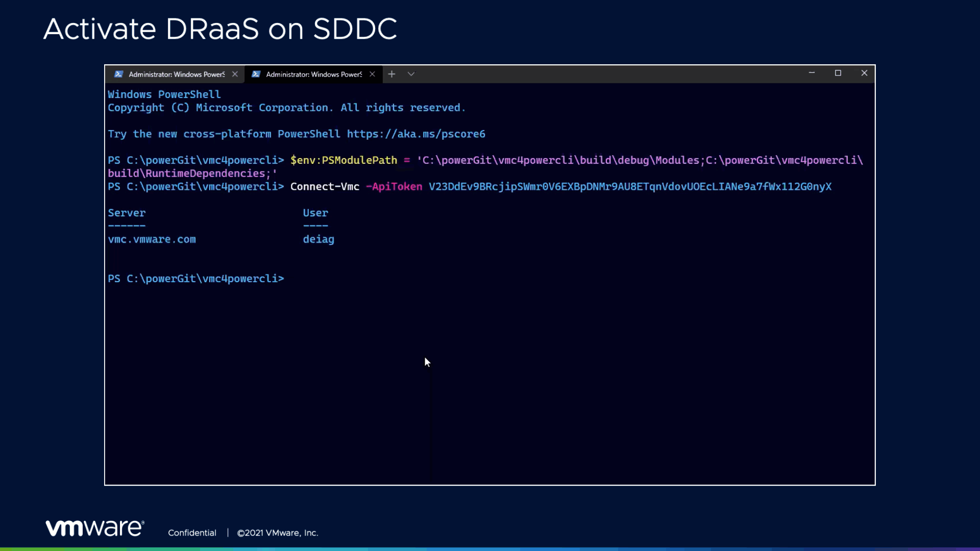Click the ©2021 VMware, Inc. text
Image resolution: width=980 pixels, height=551 pixels.
point(278,533)
